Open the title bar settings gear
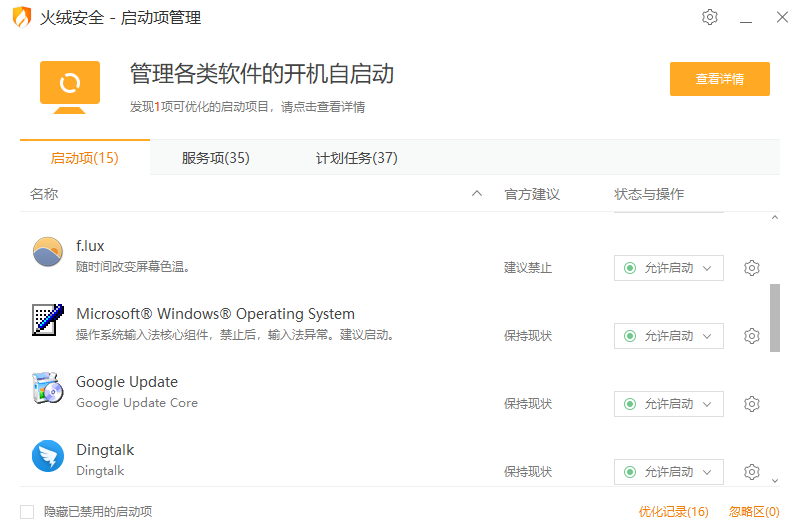Viewport: 807px width, 527px height. point(710,17)
